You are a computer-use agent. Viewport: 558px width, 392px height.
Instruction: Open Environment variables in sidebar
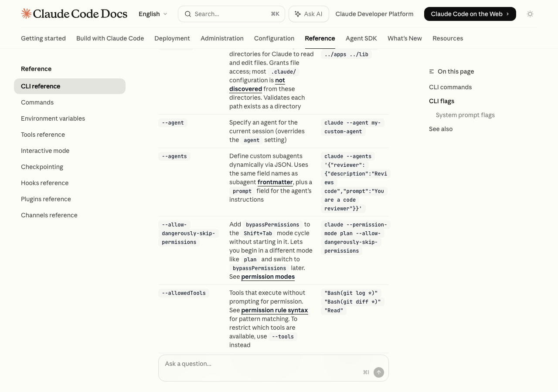pos(53,118)
